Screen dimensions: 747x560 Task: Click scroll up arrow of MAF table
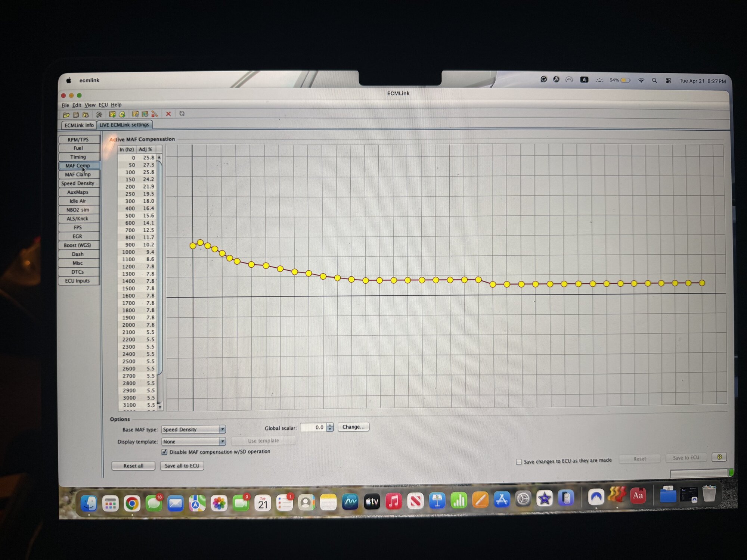pos(159,157)
